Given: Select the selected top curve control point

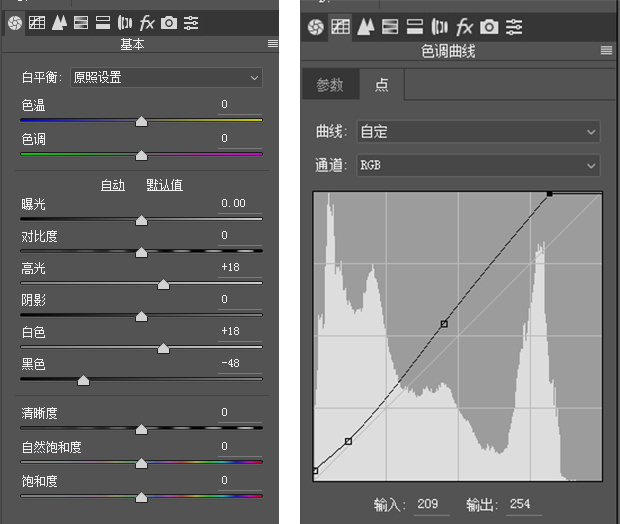Looking at the screenshot, I should click(549, 194).
